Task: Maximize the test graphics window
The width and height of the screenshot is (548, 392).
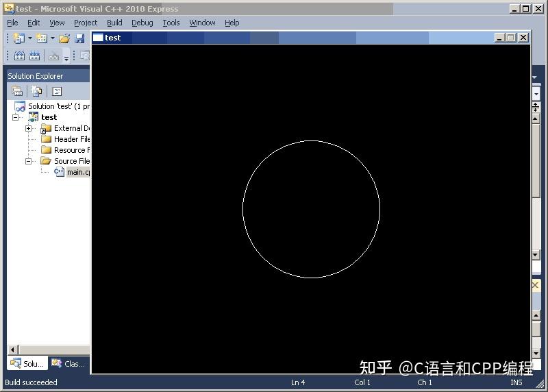Action: click(511, 38)
